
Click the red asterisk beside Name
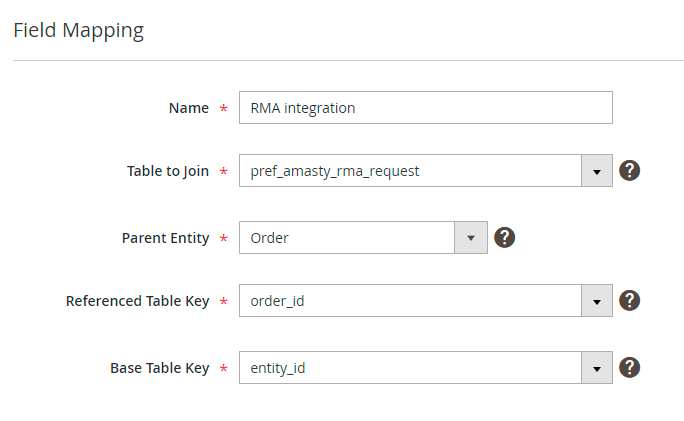click(x=223, y=109)
